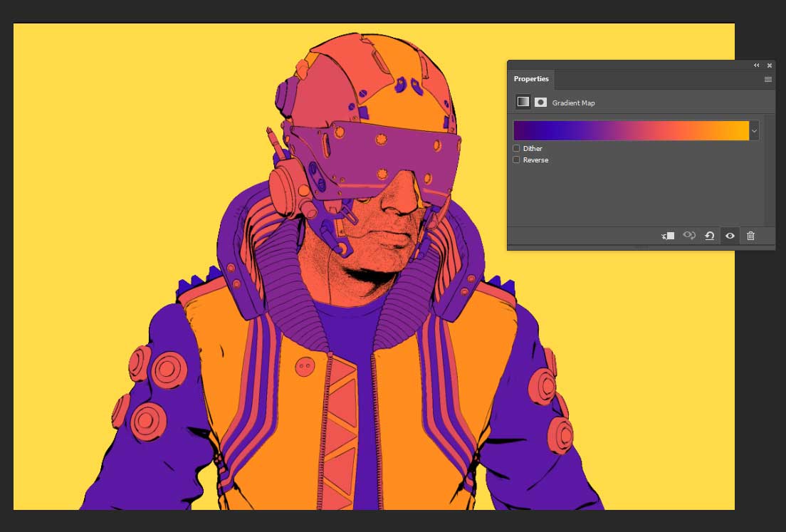Enable the Dither checkbox
Image resolution: width=786 pixels, height=532 pixels.
coord(516,148)
